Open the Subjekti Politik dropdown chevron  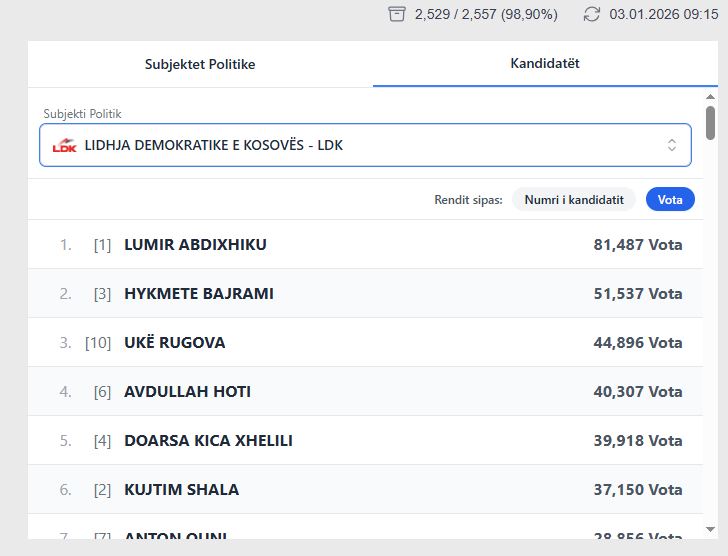[672, 145]
